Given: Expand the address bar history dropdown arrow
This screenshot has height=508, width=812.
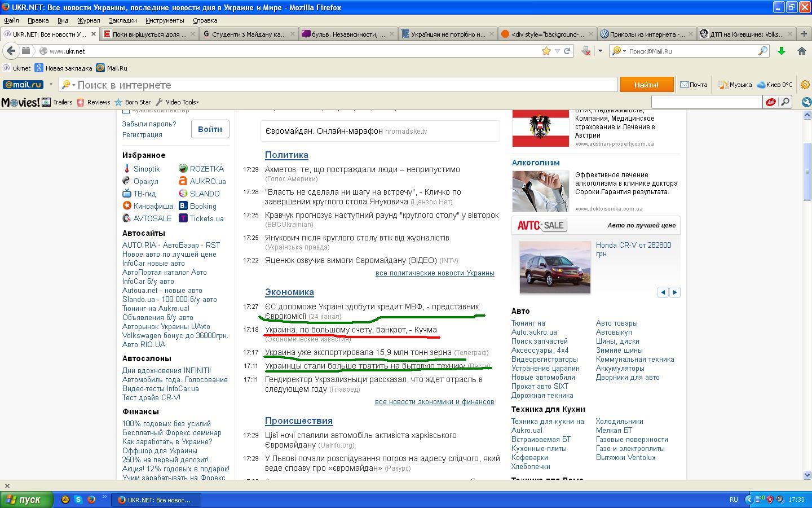Looking at the screenshot, I should click(557, 51).
